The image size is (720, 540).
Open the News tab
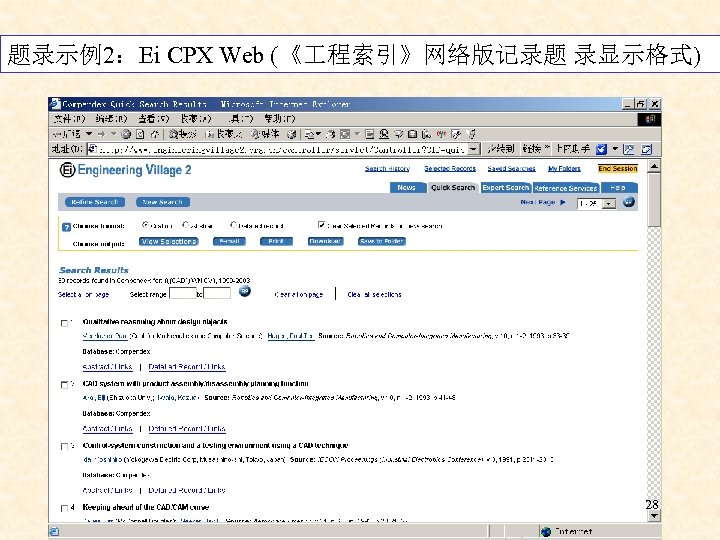point(406,187)
